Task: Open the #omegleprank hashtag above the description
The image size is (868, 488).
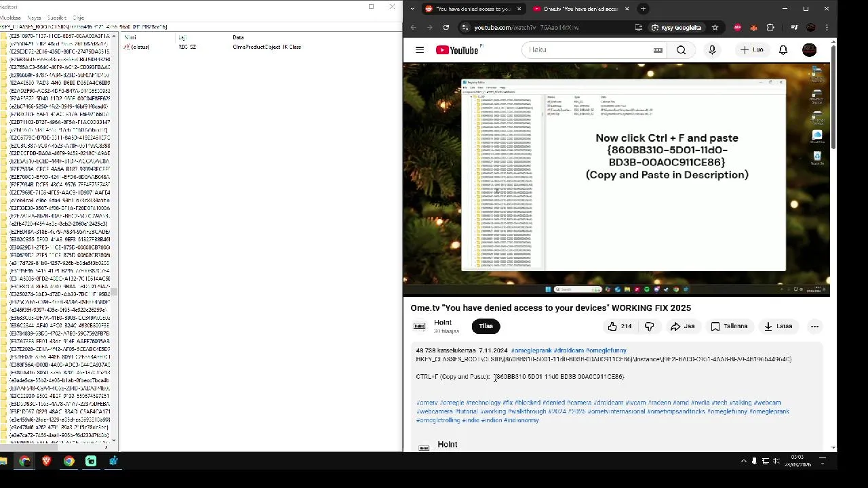Action: click(532, 350)
